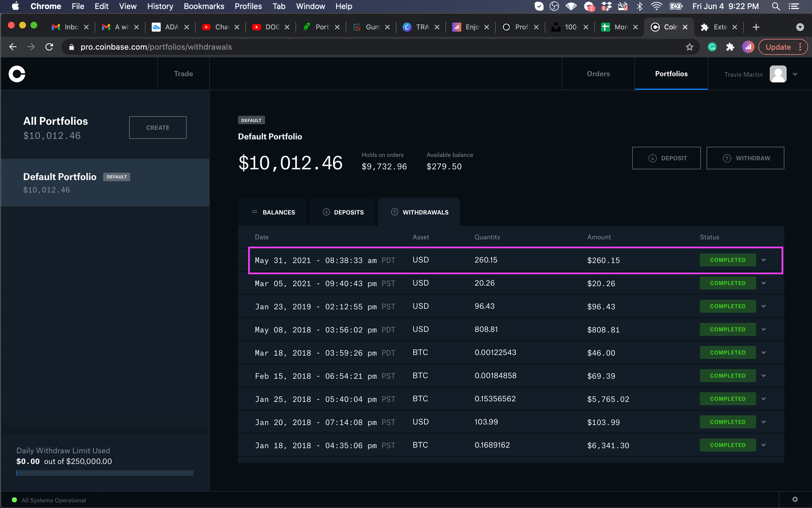Viewport: 812px width, 508px height.
Task: Expand the Jan 23, 2019 withdrawal details
Action: [x=764, y=306]
